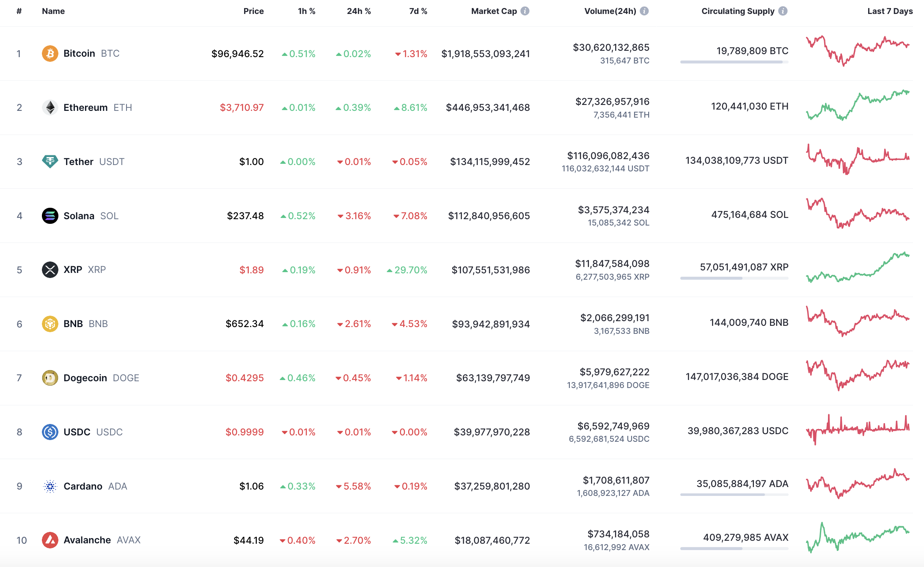Click the Circulating Supply info icon

783,11
